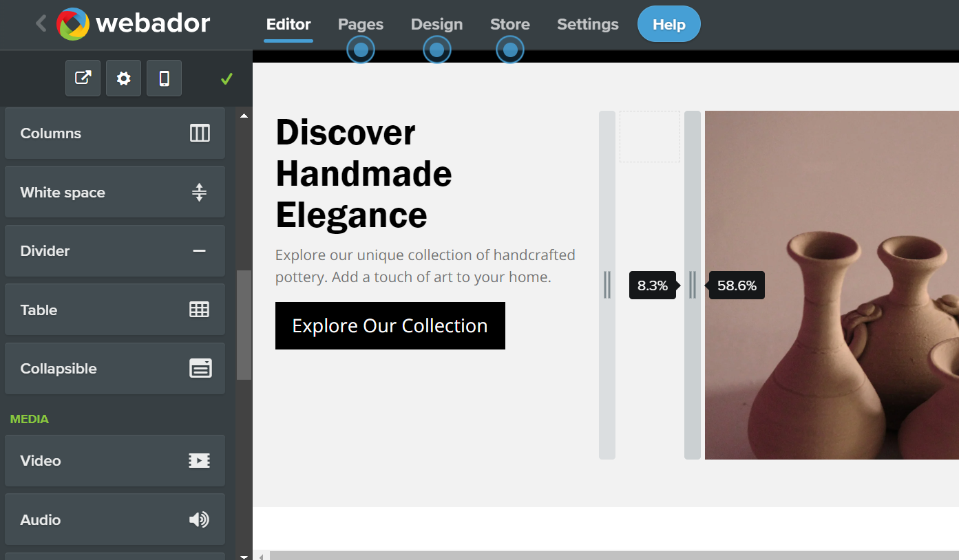
Task: Click the Video film icon
Action: pos(200,461)
